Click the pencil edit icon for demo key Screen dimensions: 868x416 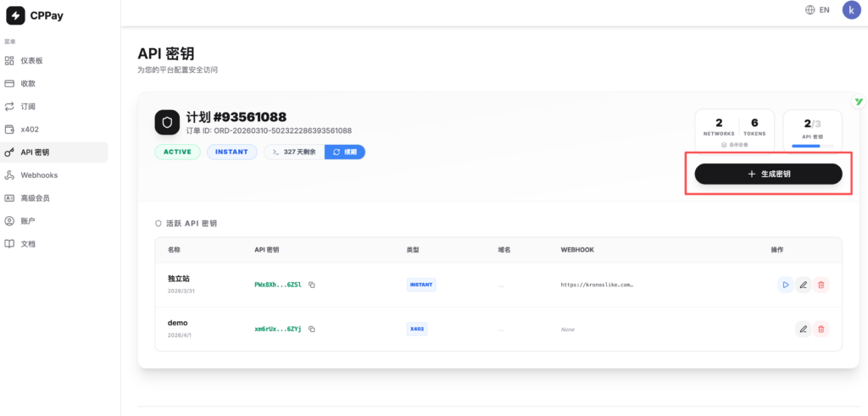(x=803, y=329)
